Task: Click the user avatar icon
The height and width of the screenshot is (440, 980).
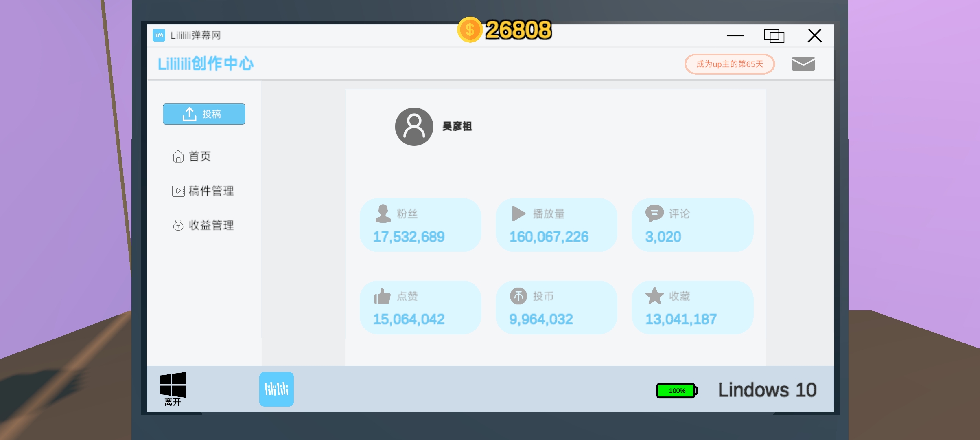Action: click(414, 127)
